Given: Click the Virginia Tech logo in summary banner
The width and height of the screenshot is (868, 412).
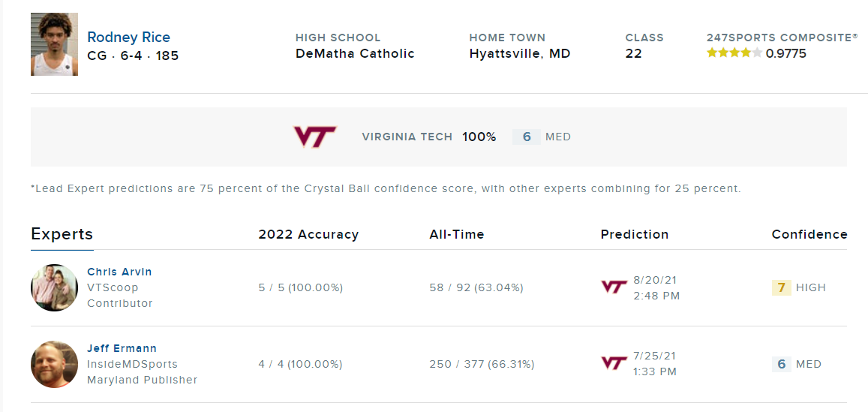Looking at the screenshot, I should (x=314, y=137).
